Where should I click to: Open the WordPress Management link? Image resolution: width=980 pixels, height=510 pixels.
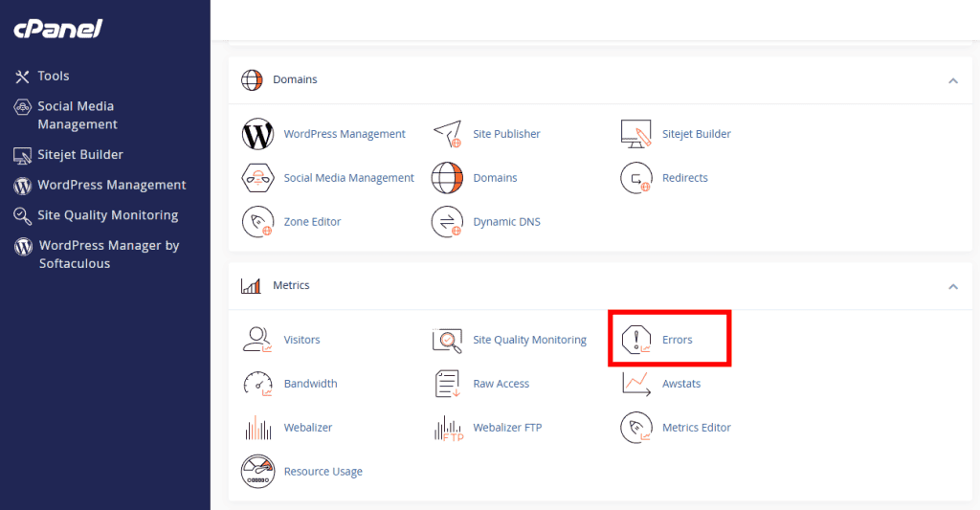pyautogui.click(x=345, y=134)
